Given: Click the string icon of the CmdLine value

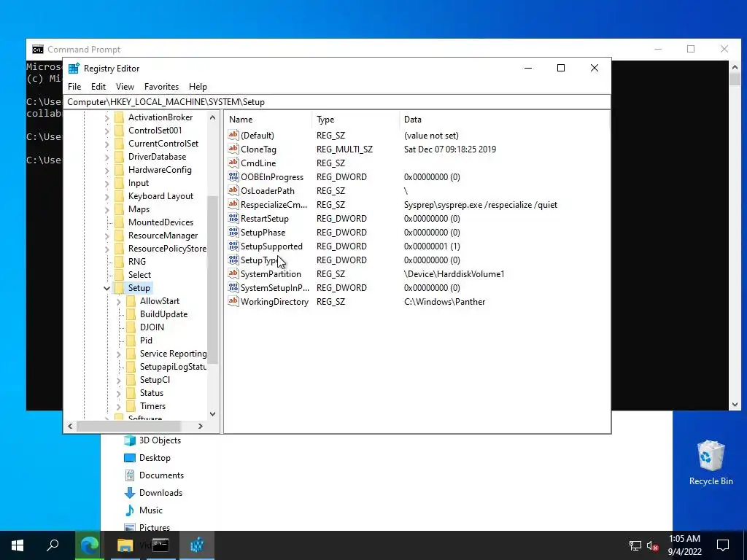Looking at the screenshot, I should [x=233, y=163].
